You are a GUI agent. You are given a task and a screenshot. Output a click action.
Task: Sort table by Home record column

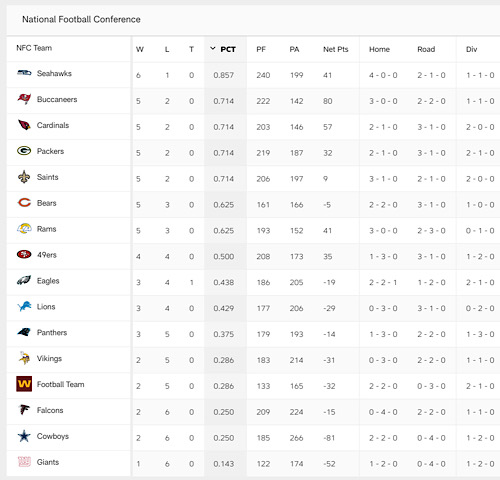point(379,49)
